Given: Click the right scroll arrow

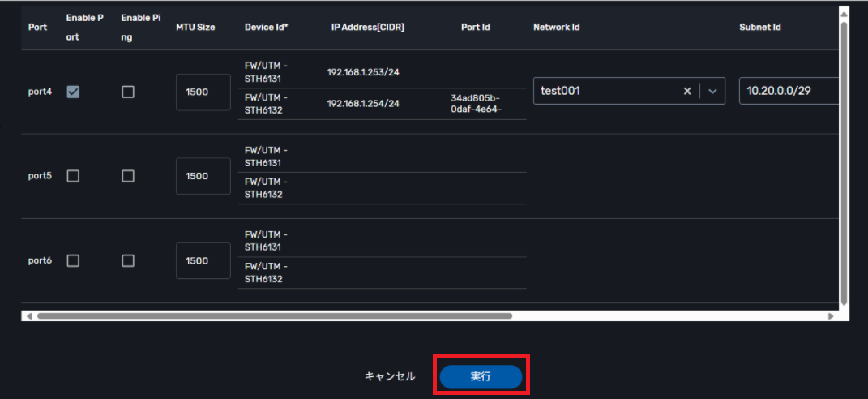Looking at the screenshot, I should click(x=831, y=315).
